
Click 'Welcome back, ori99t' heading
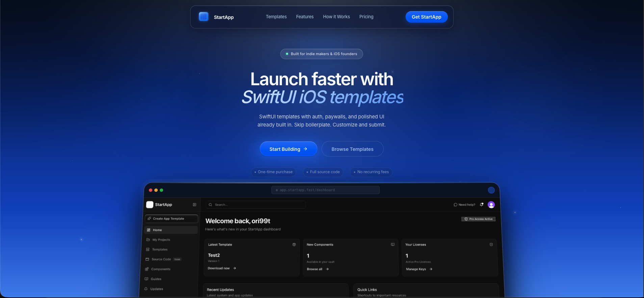click(x=238, y=221)
